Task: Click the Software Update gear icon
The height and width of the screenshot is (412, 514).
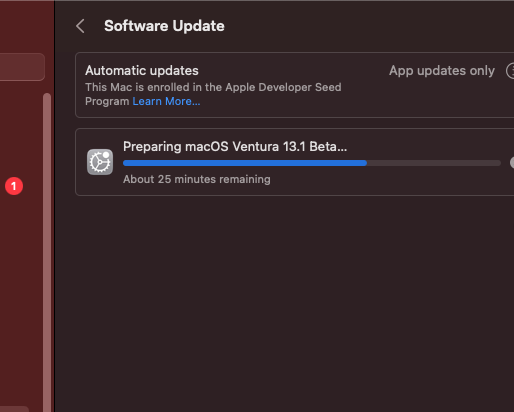Action: 100,162
